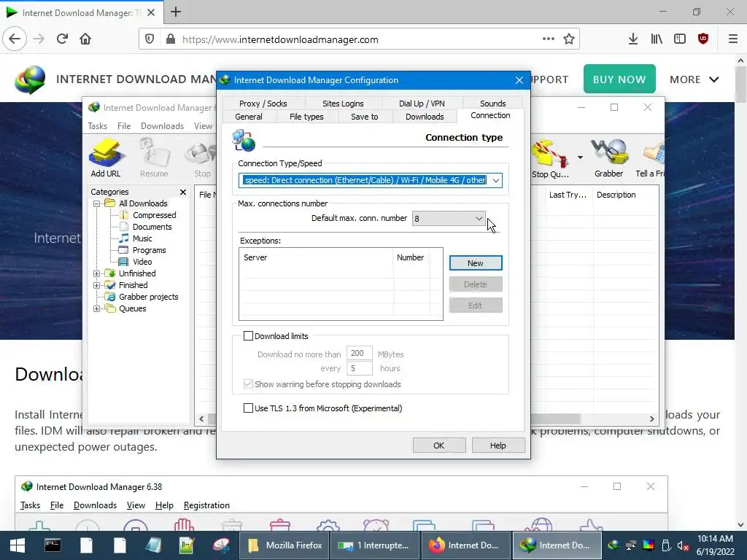
Task: Click uBlock Origin extension icon
Action: [703, 39]
